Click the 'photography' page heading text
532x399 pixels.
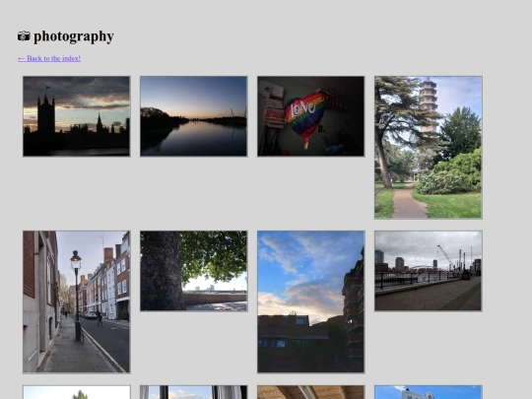(74, 36)
